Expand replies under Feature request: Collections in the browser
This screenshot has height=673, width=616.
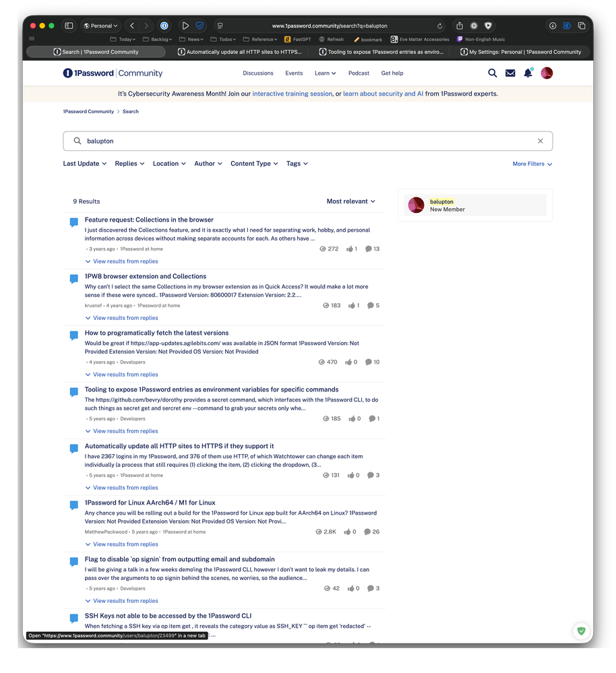125,261
